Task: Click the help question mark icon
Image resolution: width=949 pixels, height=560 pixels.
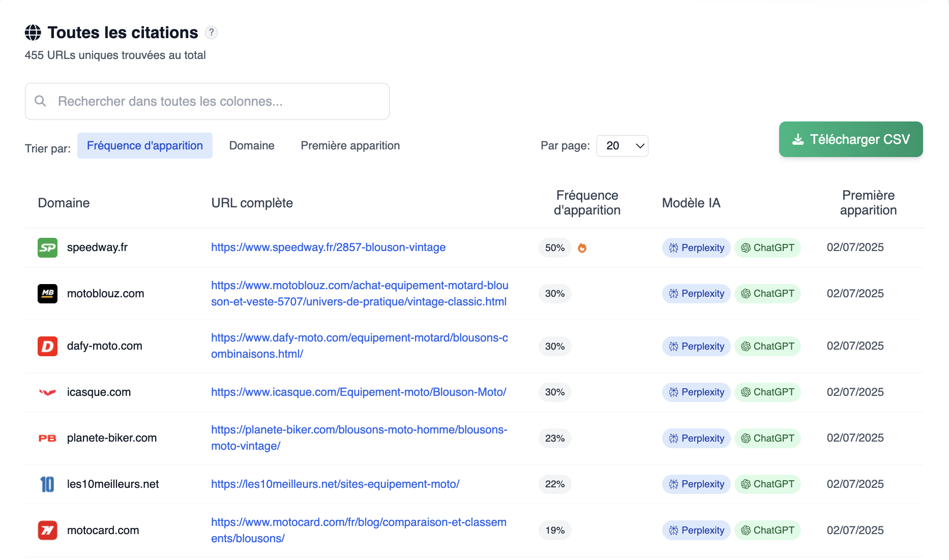Action: [212, 33]
